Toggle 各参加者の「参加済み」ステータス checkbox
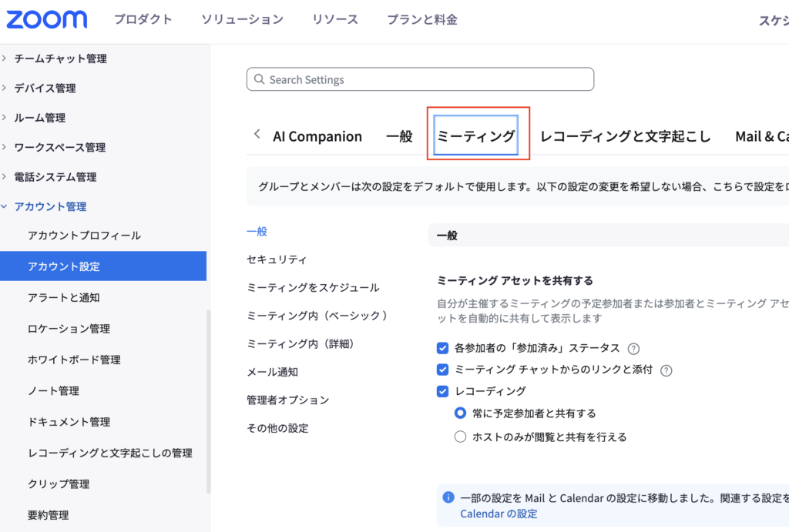Viewport: 789px width, 532px height. pyautogui.click(x=442, y=348)
